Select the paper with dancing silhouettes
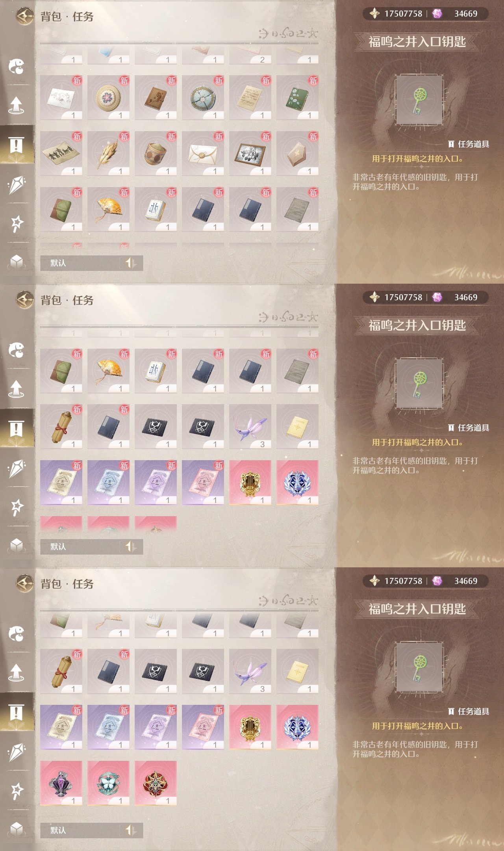The image size is (504, 851). click(x=61, y=154)
